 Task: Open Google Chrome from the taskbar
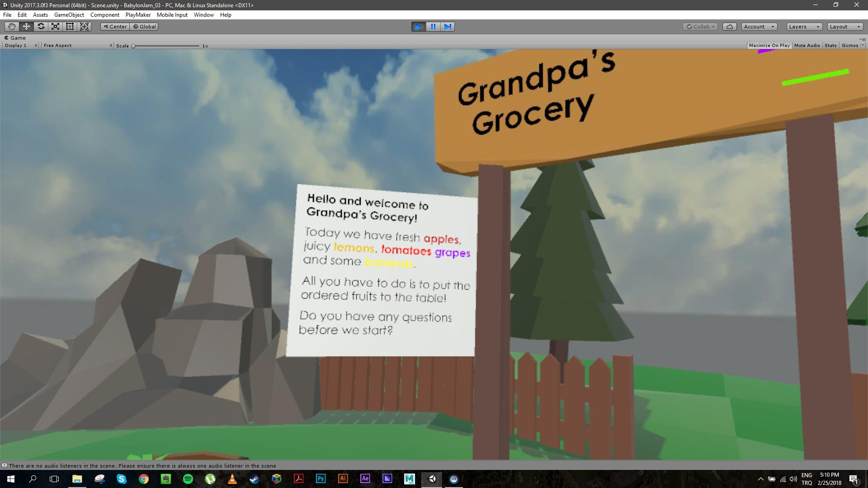144,479
